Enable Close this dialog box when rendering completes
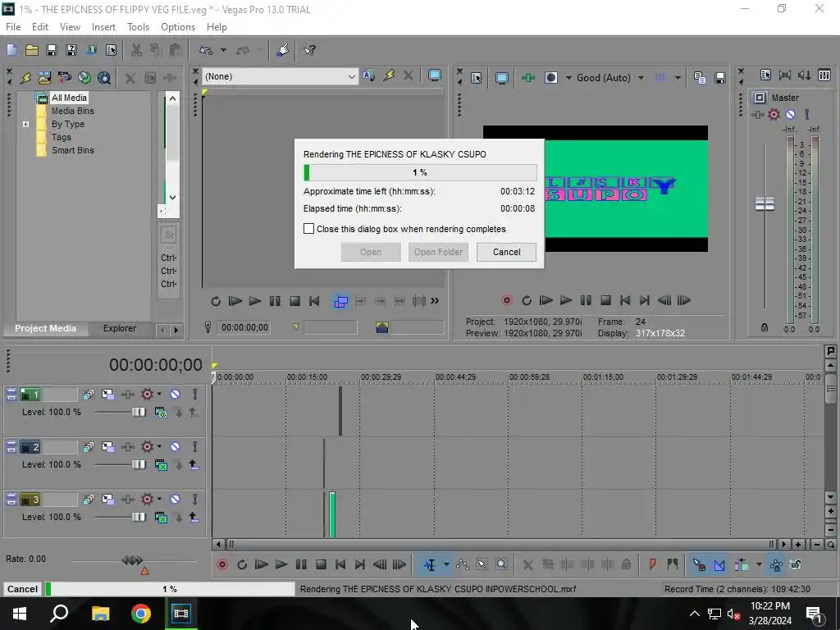 click(x=308, y=229)
